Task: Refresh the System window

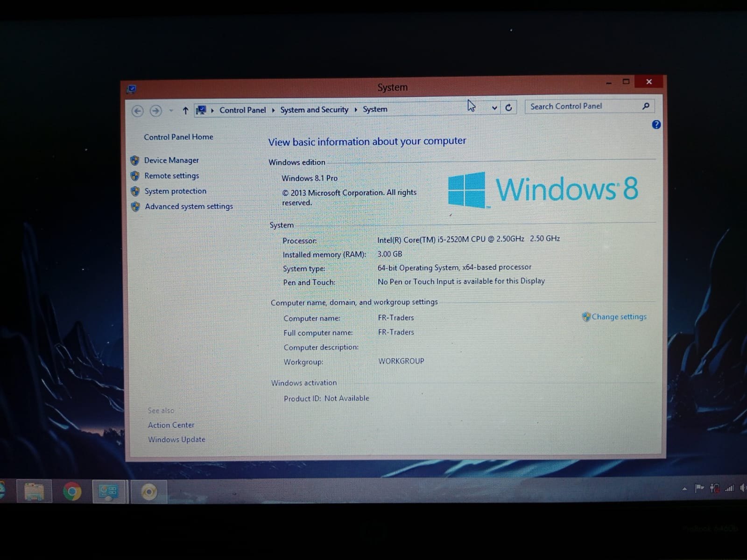Action: (508, 107)
